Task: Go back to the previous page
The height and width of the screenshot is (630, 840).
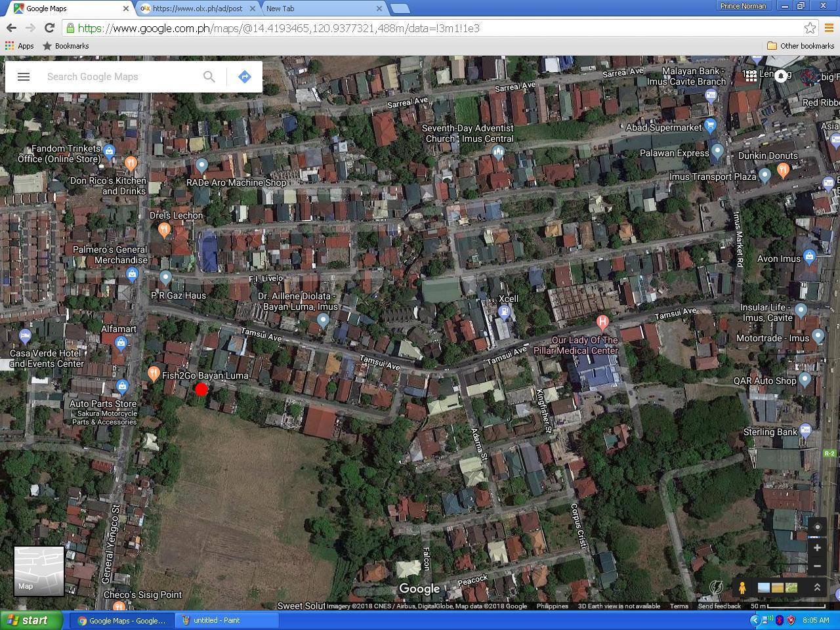Action: coord(11,28)
